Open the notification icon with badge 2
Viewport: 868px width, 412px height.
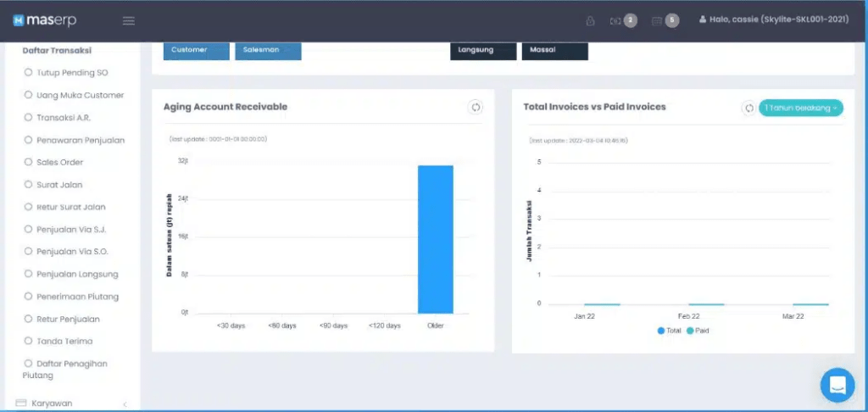(x=623, y=21)
